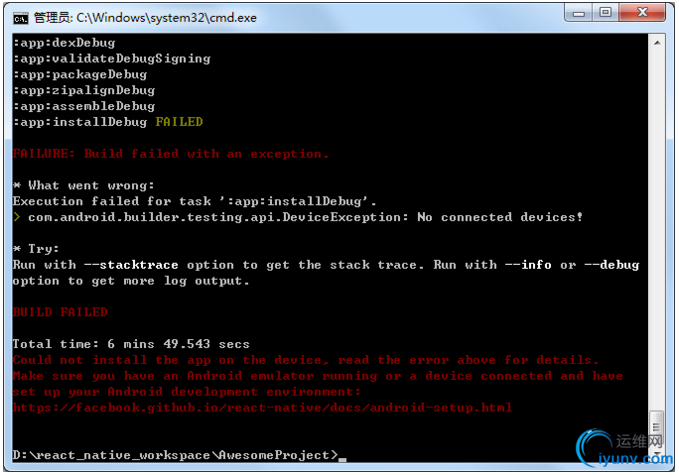
Task: Click the 'No connected devices!' error text
Action: [500, 217]
